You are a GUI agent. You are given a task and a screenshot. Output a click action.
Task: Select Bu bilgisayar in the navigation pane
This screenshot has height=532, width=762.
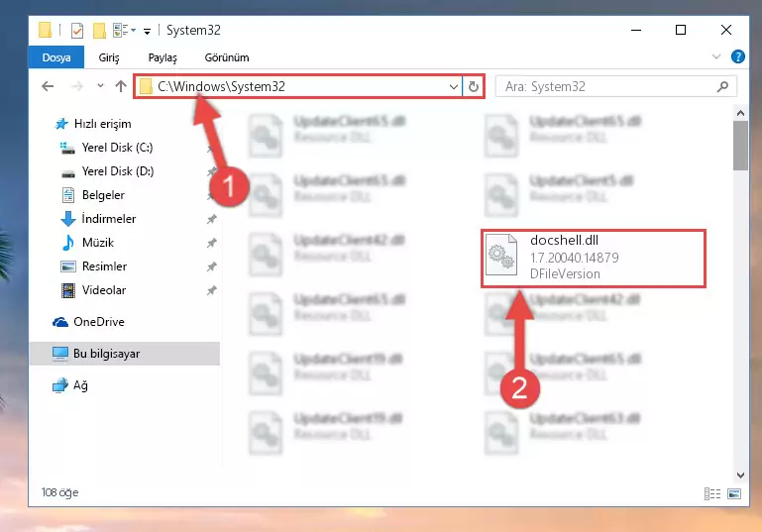125,354
